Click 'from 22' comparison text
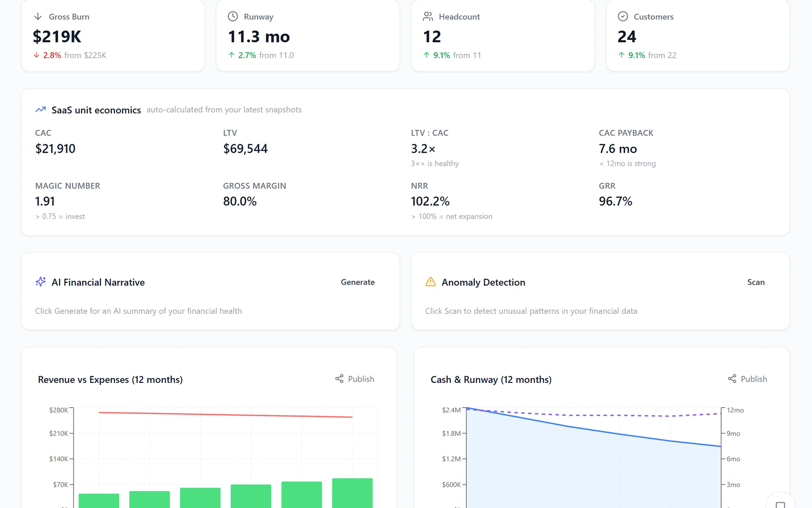Screen dimensions: 812x508 662,55
